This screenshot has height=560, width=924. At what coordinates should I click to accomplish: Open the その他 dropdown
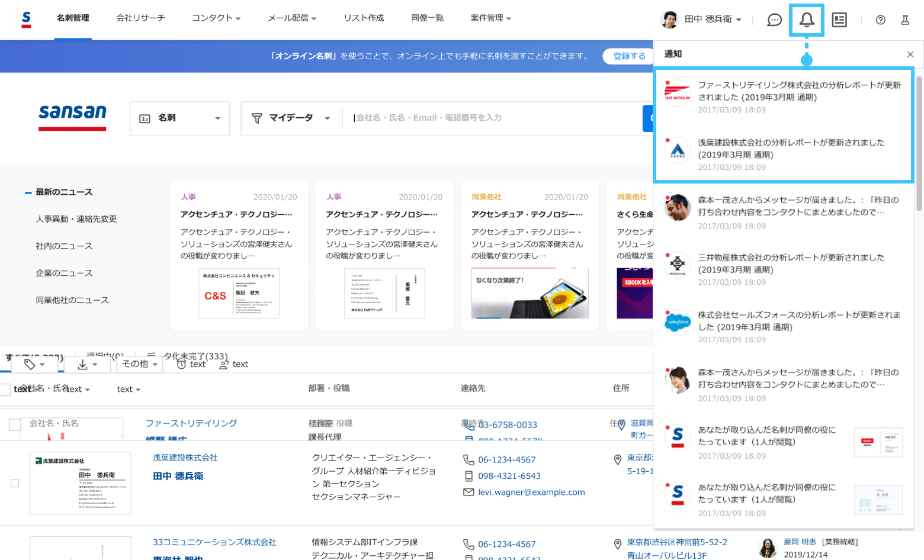pyautogui.click(x=140, y=364)
